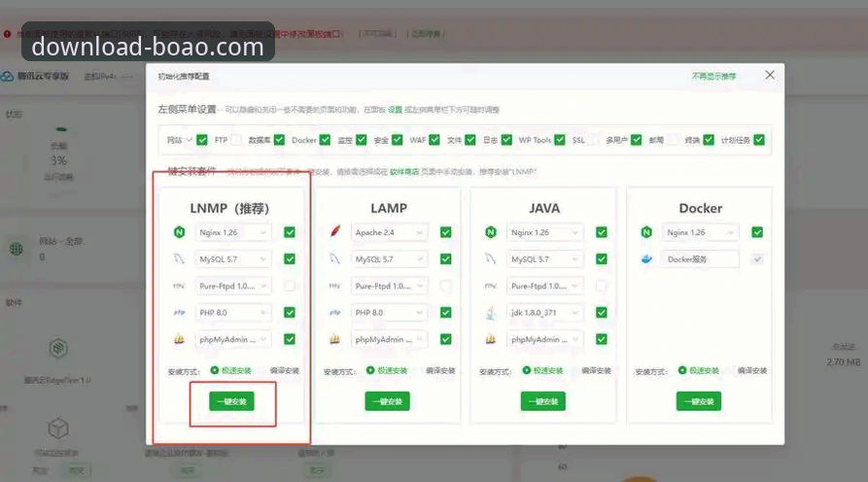Click the phpMyAdmin sailboat icon in JAVA card
Screen dimensions: 868x482
[491, 339]
